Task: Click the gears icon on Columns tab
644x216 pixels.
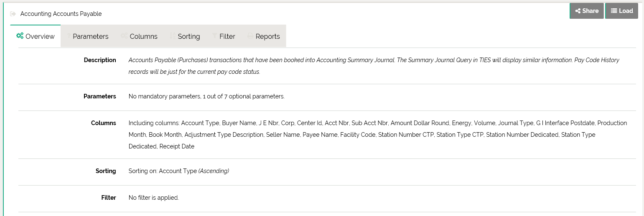Action: (x=124, y=36)
